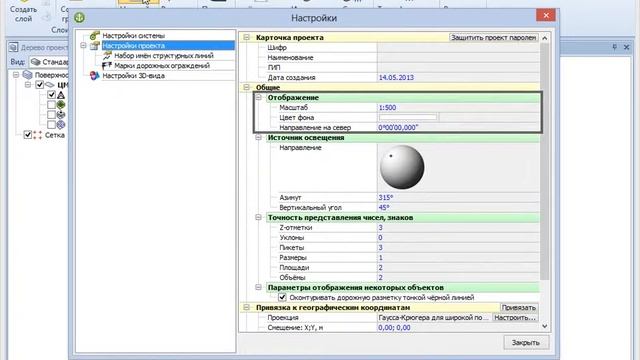Click the green anchor icon in the Настройки title bar
Viewport: 640px width, 360px height.
coord(80,18)
